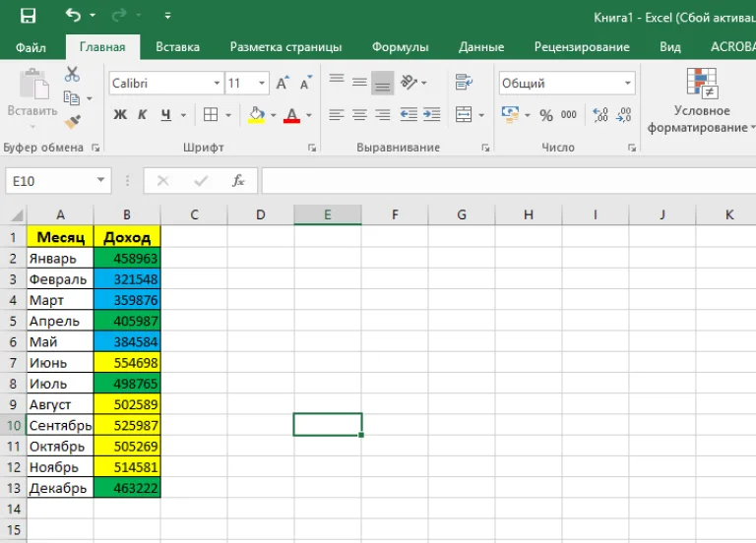Expand the Borders dropdown arrow
This screenshot has width=756, height=543.
point(228,115)
